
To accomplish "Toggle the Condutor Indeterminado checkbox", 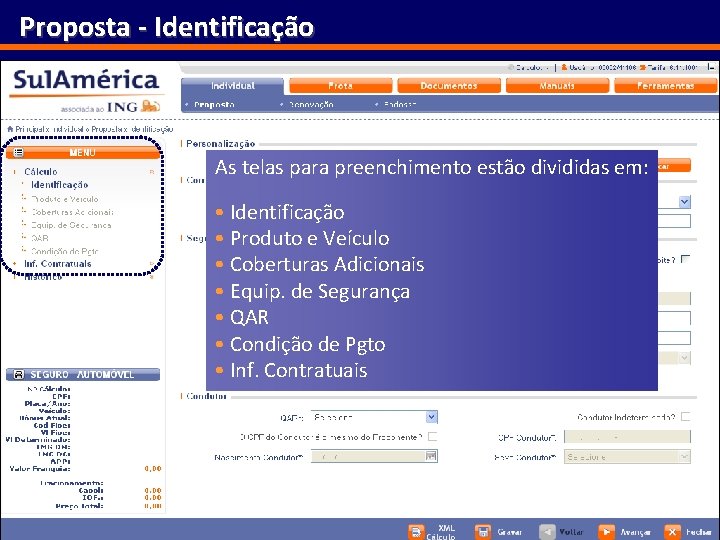I will (686, 416).
